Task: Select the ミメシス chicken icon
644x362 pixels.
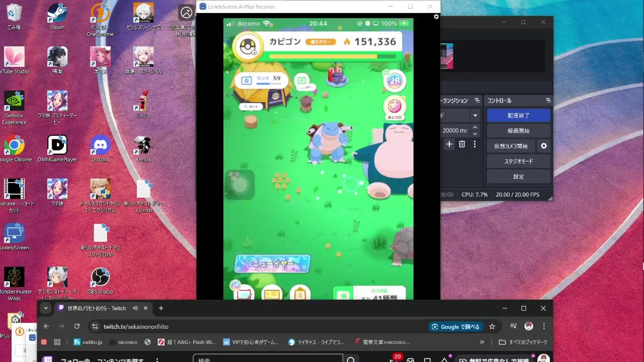Action: tap(143, 105)
